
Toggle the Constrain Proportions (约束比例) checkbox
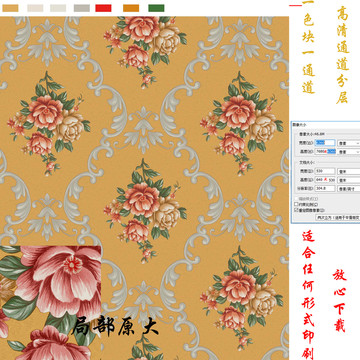coord(296,204)
